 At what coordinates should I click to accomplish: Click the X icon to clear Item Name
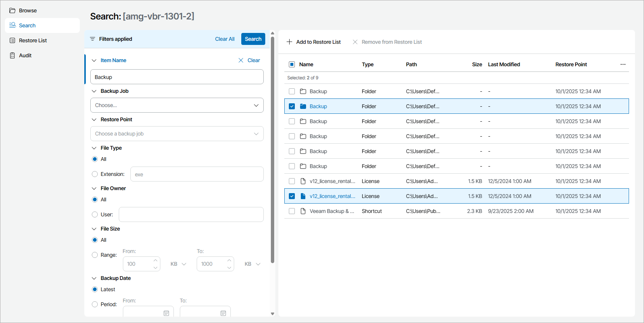coord(241,60)
